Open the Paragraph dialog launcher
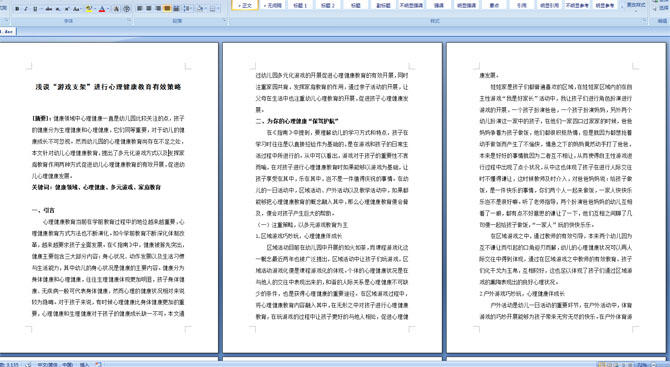This screenshot has width=670, height=367. pyautogui.click(x=225, y=20)
